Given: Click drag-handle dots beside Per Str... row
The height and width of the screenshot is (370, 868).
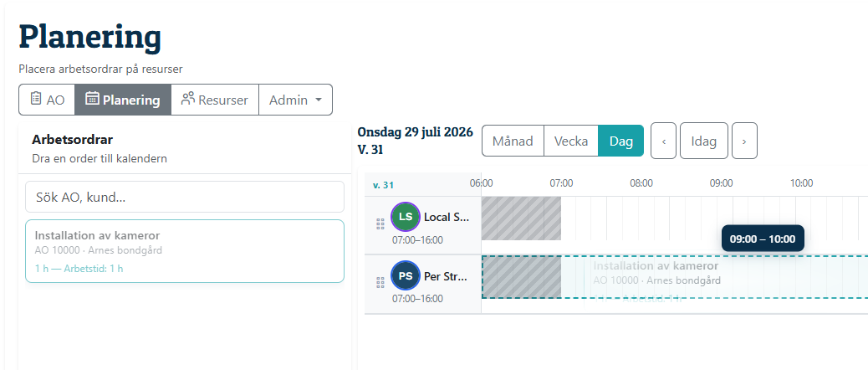Looking at the screenshot, I should [x=380, y=282].
